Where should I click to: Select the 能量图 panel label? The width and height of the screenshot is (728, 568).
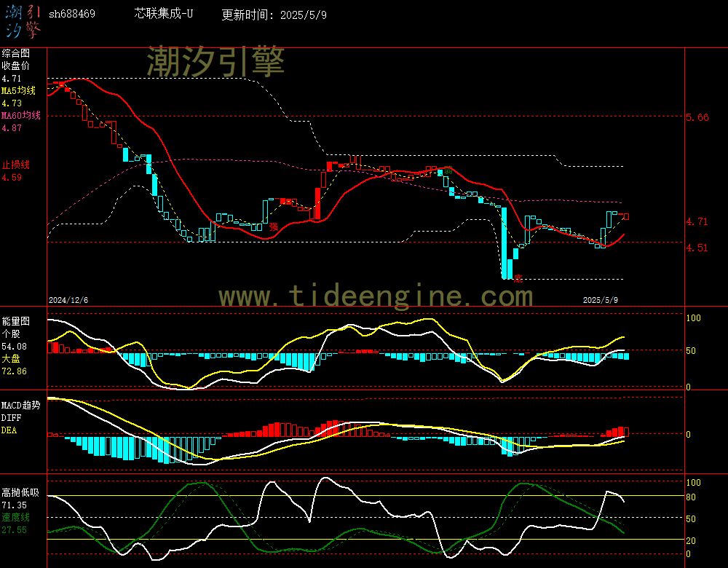click(15, 321)
